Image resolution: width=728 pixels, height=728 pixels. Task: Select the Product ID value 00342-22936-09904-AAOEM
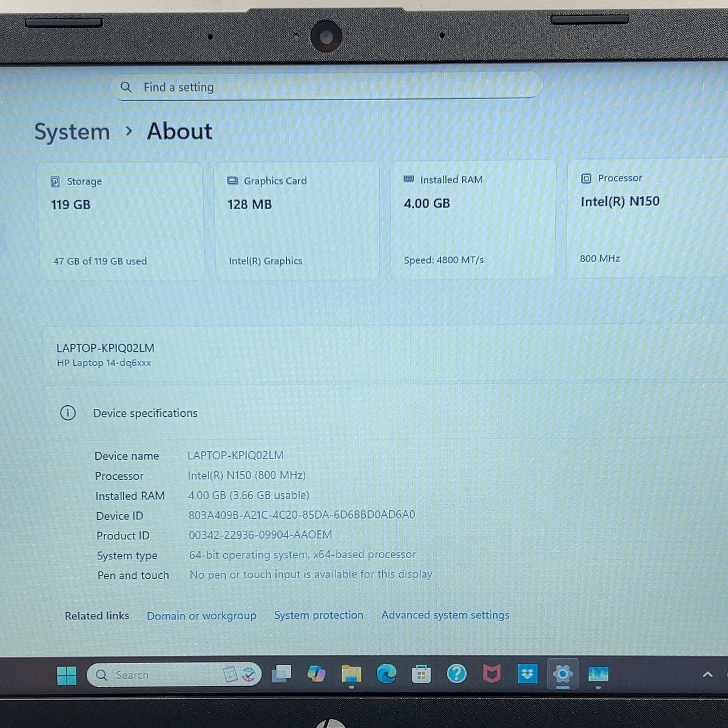[260, 534]
